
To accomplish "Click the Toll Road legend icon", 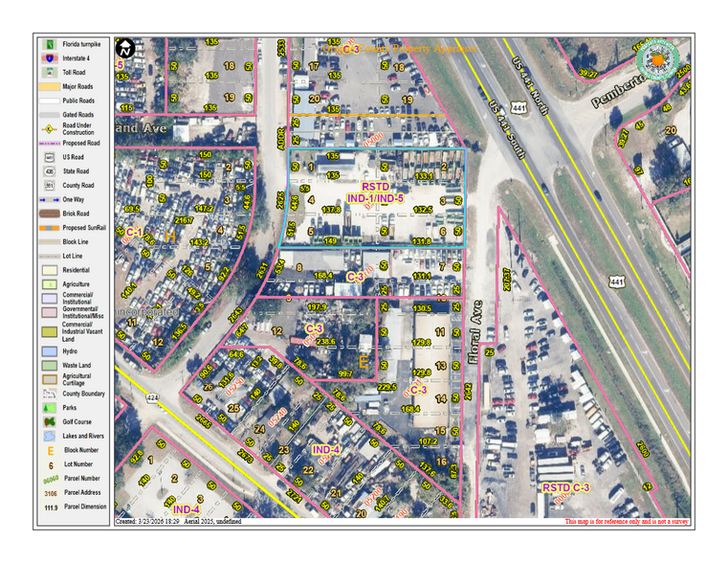I will point(48,72).
